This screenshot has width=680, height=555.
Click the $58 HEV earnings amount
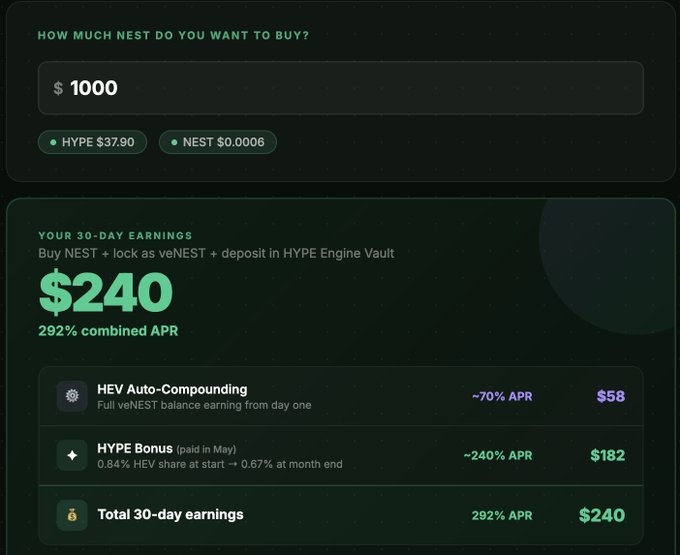click(610, 396)
